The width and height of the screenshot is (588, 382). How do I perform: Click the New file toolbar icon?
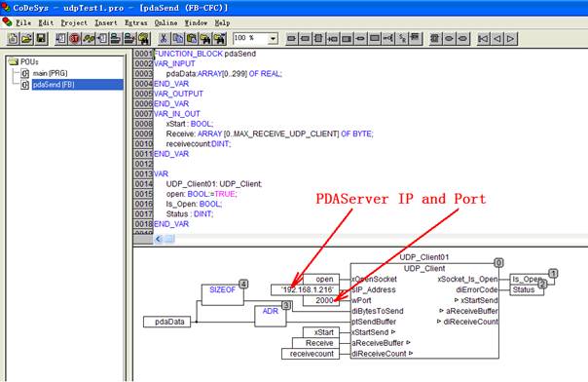point(13,38)
